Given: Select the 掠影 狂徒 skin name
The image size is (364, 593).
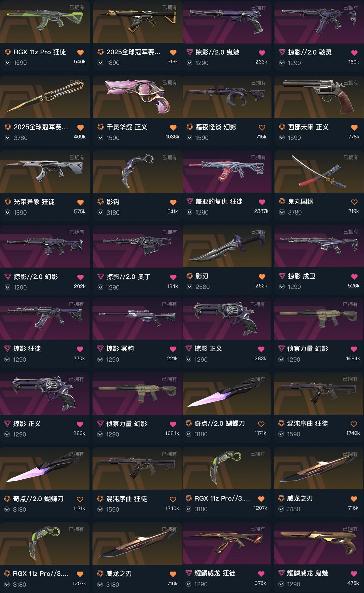Looking at the screenshot, I should (x=27, y=348).
